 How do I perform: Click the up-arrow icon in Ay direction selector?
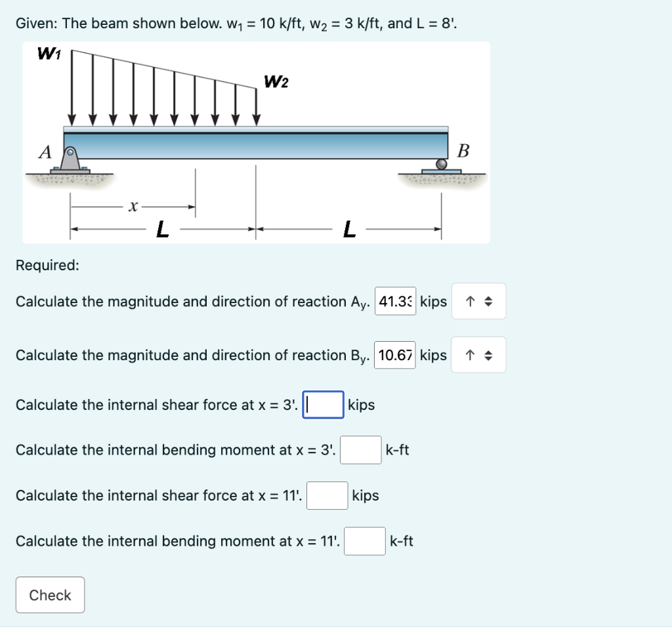click(472, 301)
